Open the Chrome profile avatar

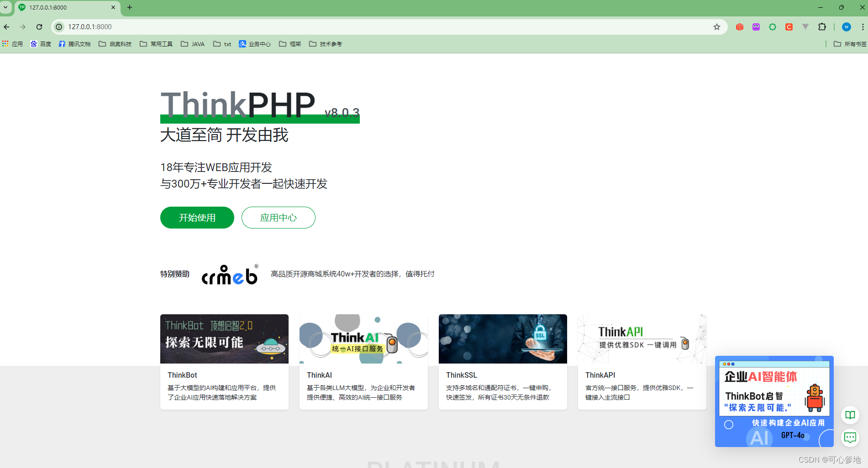coord(846,27)
